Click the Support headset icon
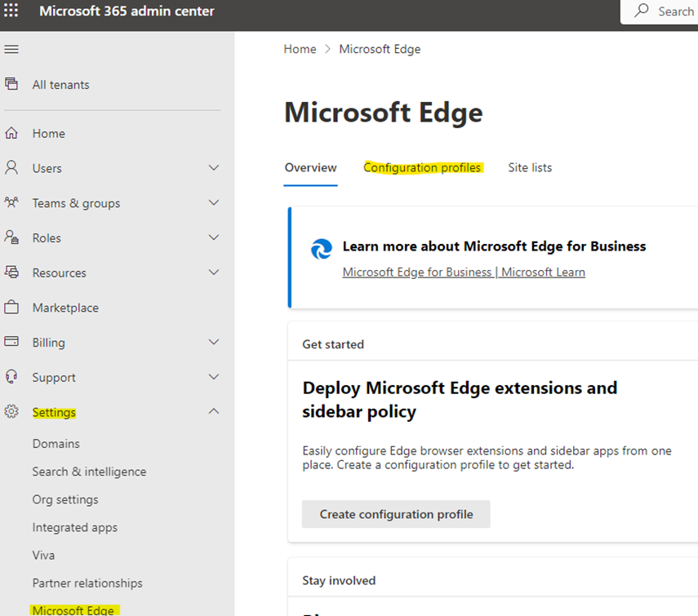698x616 pixels. click(x=11, y=377)
